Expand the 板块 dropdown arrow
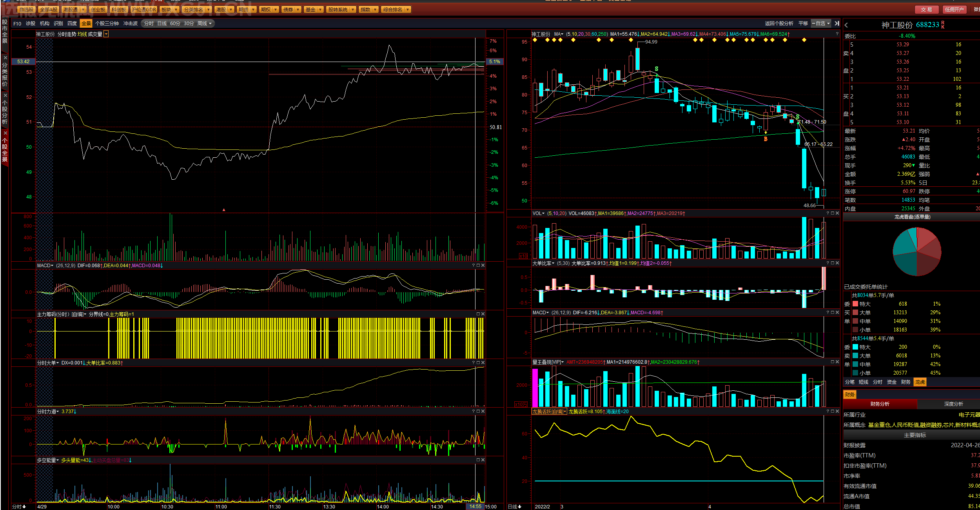The image size is (980, 510). pos(176,9)
